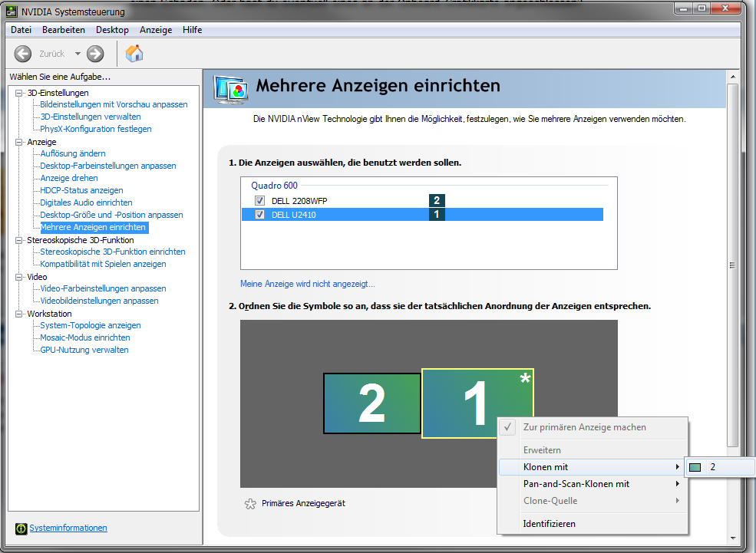Click the Systeminformationen icon

[21, 528]
